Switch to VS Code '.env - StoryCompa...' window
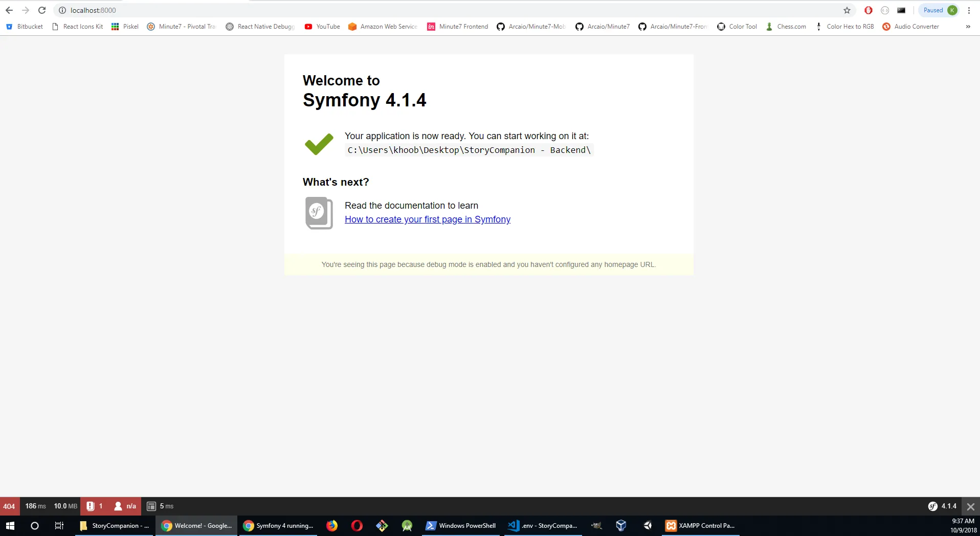The width and height of the screenshot is (980, 536). coord(543,526)
